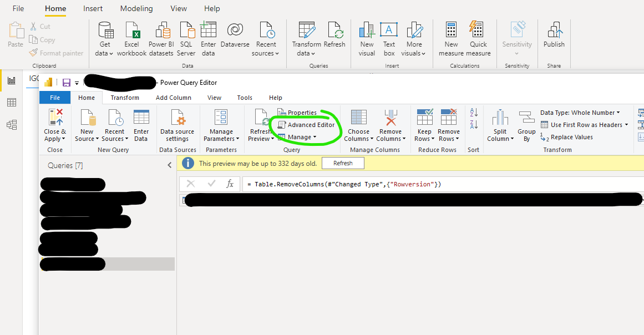Click Split Column

500,125
